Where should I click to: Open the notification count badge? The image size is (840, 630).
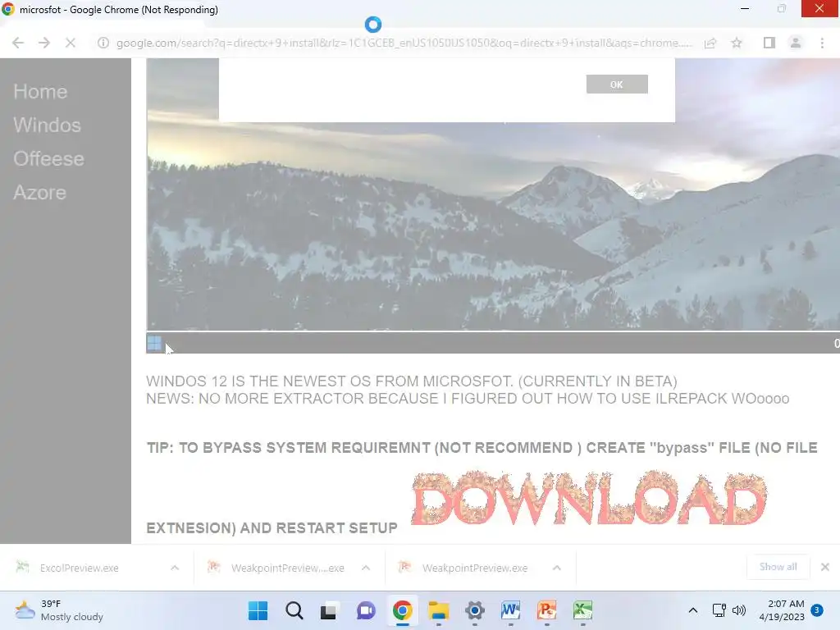(817, 610)
